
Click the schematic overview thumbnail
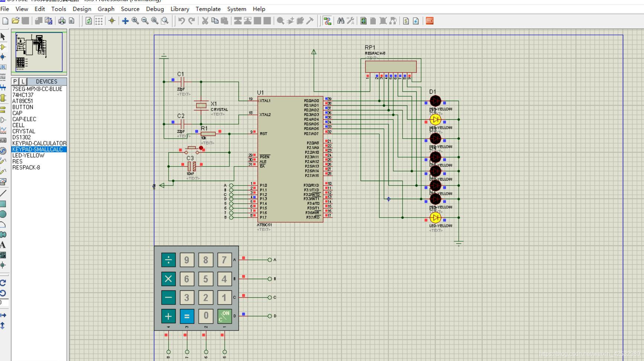pos(39,52)
